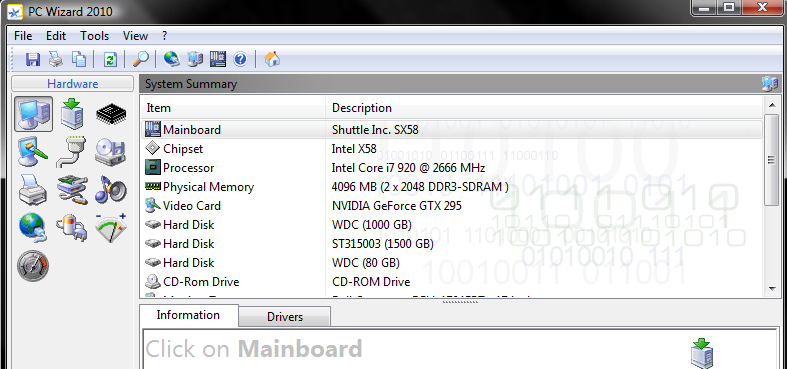The width and height of the screenshot is (787, 369).
Task: Open the File menu
Action: pos(23,36)
